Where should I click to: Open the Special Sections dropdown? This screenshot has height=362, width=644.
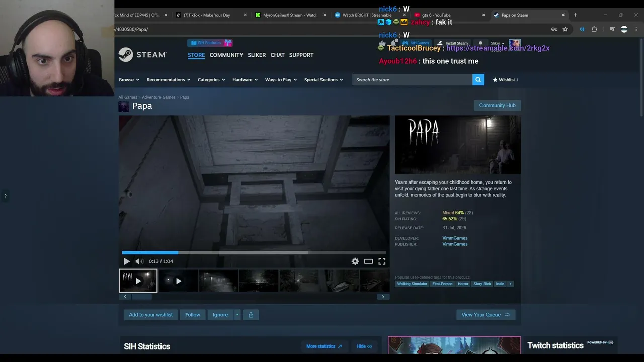[x=324, y=80]
